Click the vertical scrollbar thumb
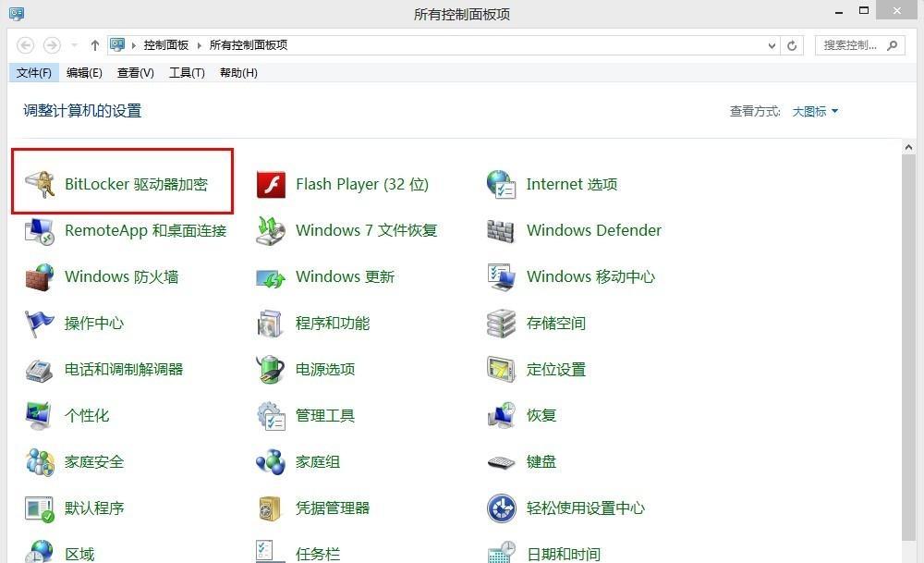Viewport: 924px width, 563px height. (x=908, y=348)
